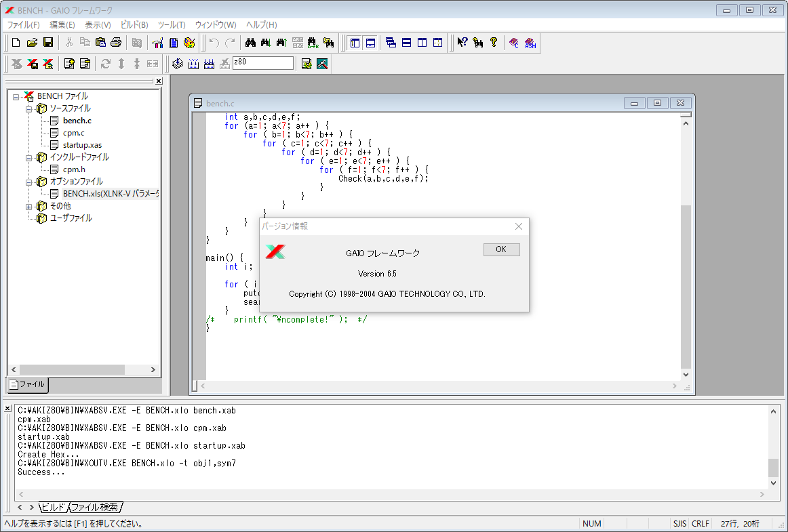Collapse the インクルードファイル folder

click(28, 158)
